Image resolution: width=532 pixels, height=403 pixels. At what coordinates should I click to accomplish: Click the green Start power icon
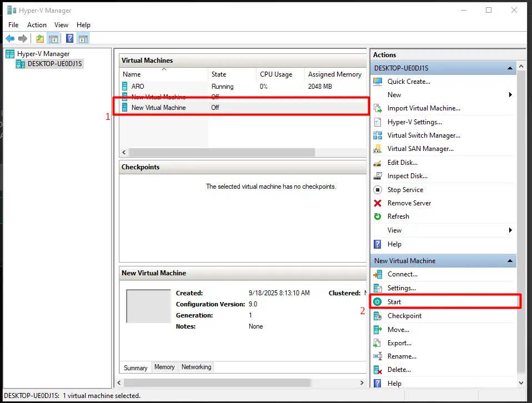[377, 301]
